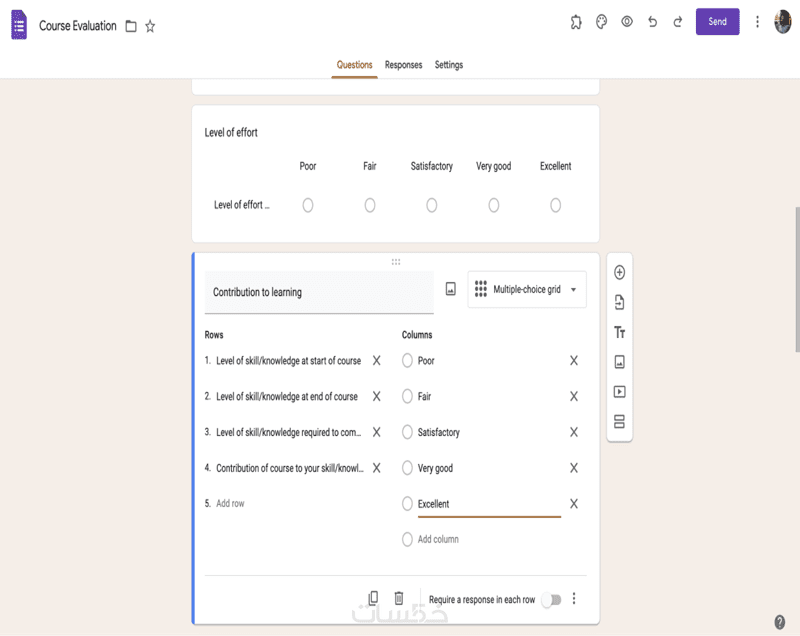Add image from the side toolbar
Viewport: 800px width, 636px height.
[x=619, y=362]
